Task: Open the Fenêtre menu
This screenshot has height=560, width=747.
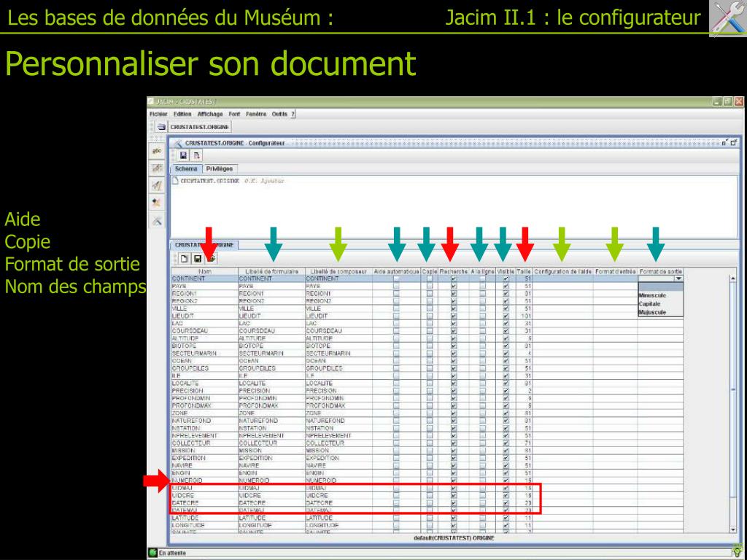Action: point(256,114)
